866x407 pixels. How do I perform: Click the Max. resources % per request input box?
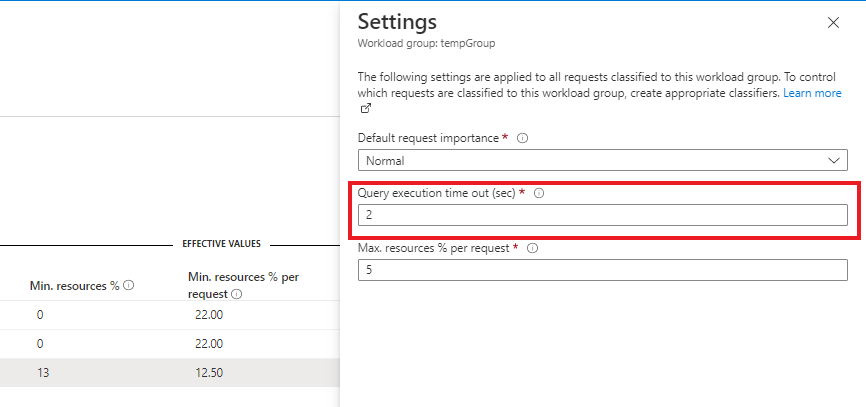click(602, 270)
